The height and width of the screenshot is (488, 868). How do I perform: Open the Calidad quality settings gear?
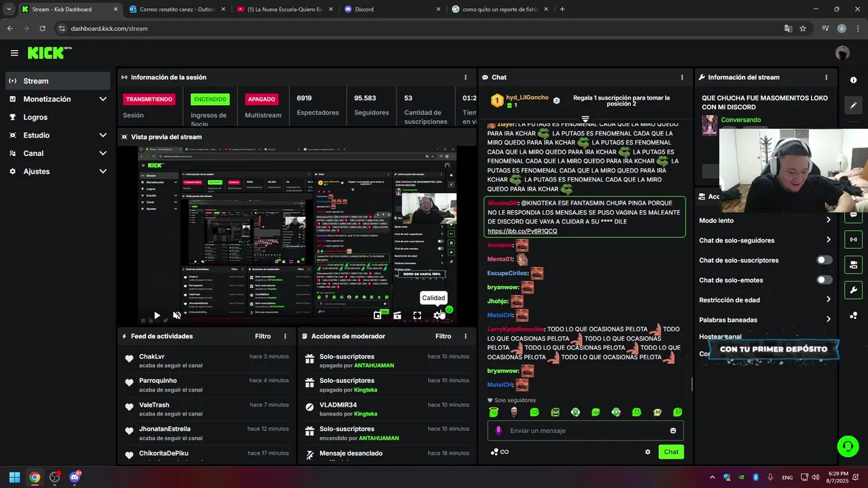coord(437,315)
